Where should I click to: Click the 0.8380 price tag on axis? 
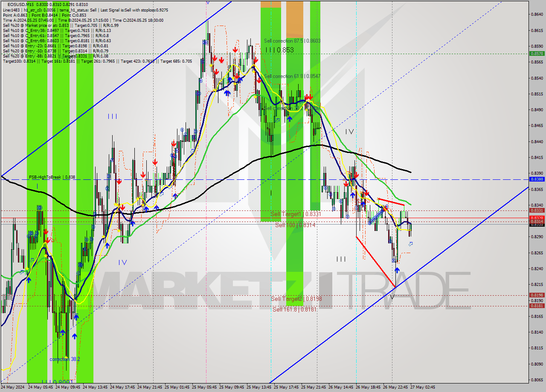point(536,179)
